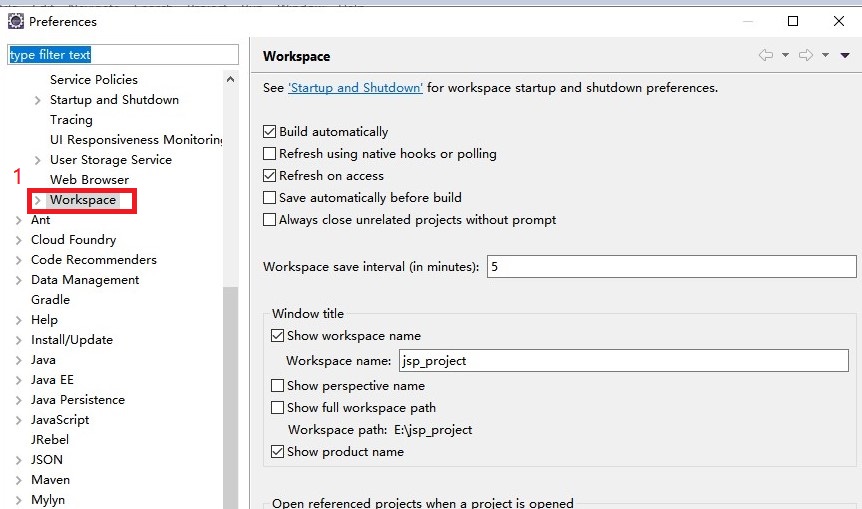Select Gradle preference page
862x509 pixels.
51,300
